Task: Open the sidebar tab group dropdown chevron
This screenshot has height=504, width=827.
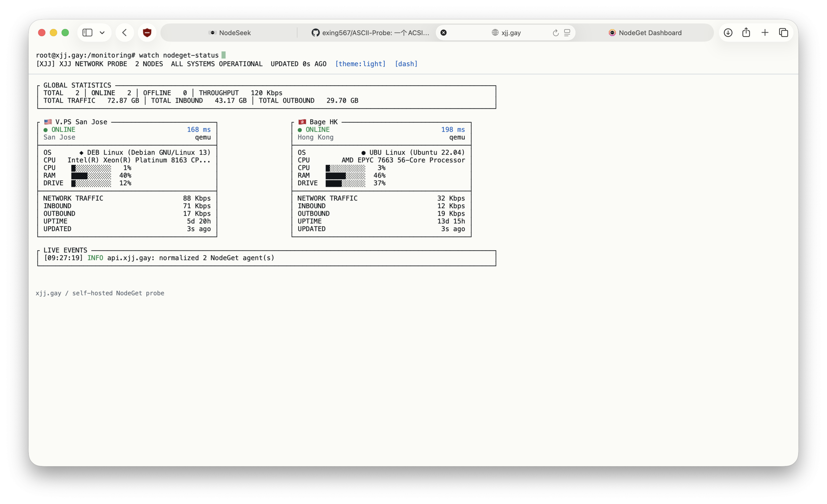Action: tap(102, 33)
